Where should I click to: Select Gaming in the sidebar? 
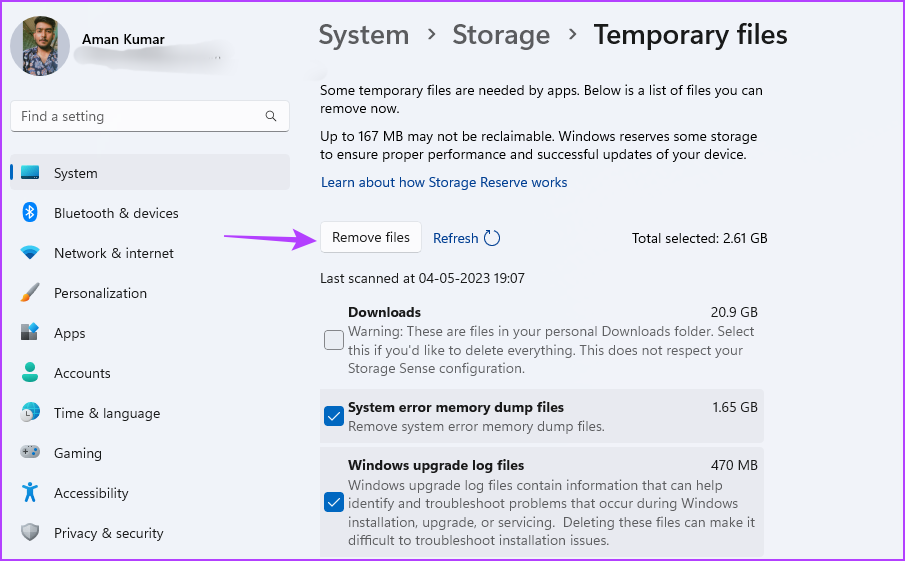tap(150, 452)
